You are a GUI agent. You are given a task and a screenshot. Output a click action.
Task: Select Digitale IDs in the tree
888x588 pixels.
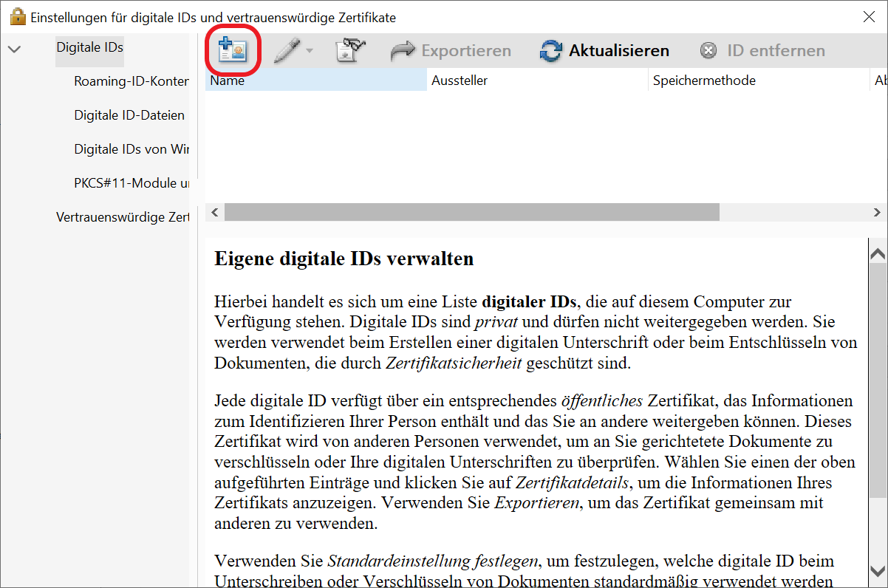(x=89, y=47)
